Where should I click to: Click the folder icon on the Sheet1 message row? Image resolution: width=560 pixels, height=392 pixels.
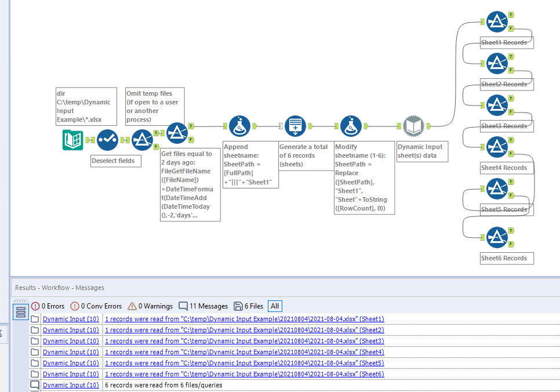coord(35,319)
